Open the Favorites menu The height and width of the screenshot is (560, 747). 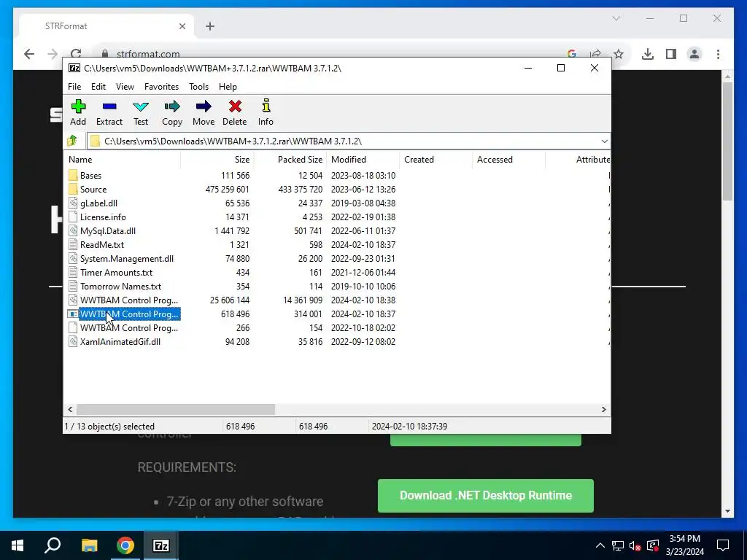(x=161, y=87)
